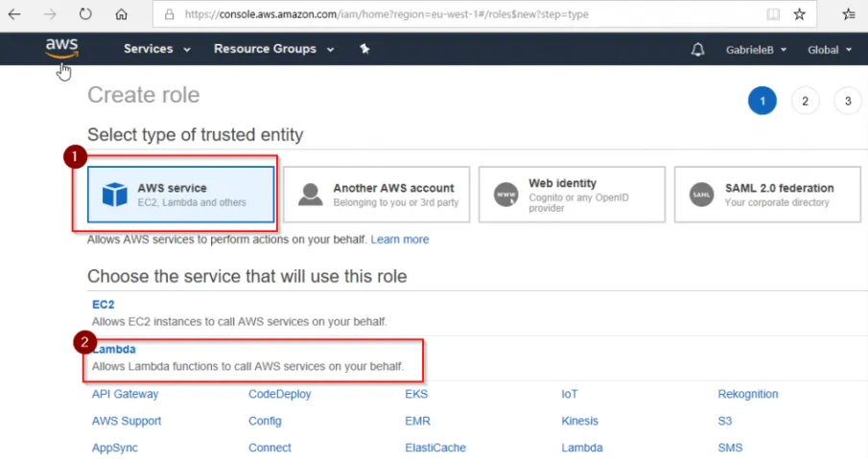Click the SAML federation icon
Screen dimensions: 868x459
701,195
